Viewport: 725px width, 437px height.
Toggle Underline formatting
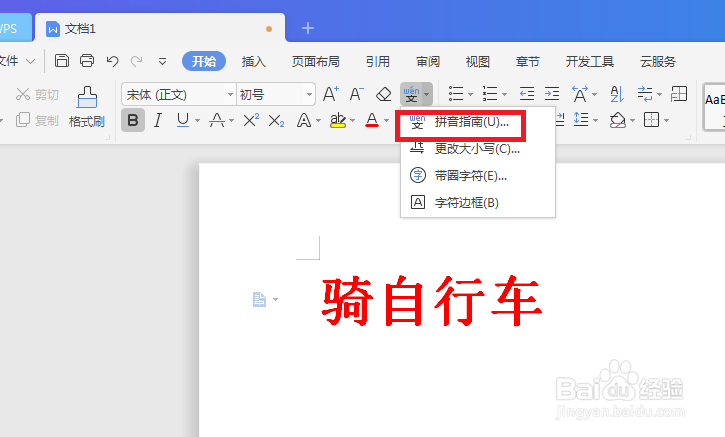(183, 120)
